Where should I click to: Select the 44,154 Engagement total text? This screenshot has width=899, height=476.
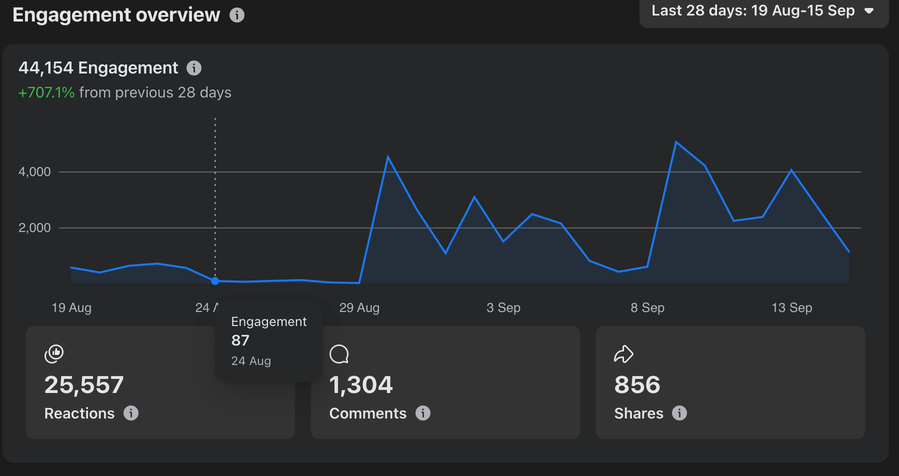[x=98, y=68]
